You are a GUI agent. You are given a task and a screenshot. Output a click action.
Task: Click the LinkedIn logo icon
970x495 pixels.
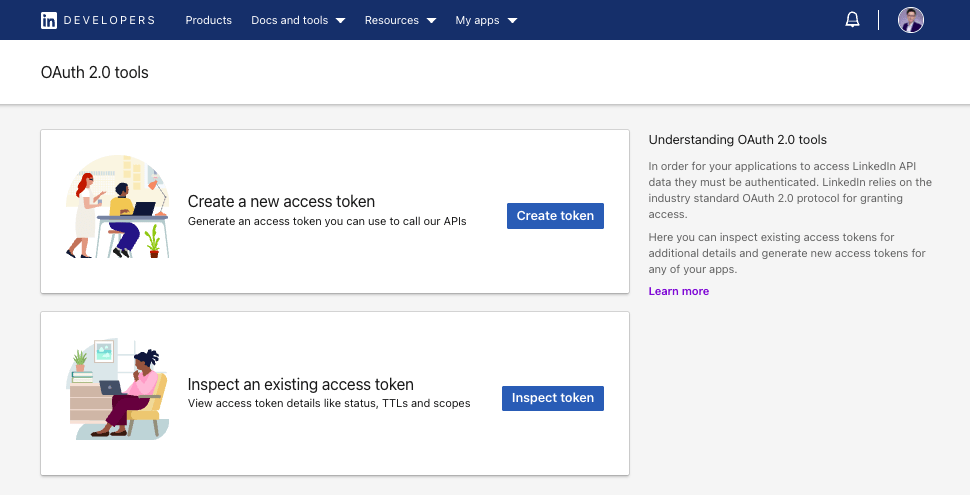(49, 20)
